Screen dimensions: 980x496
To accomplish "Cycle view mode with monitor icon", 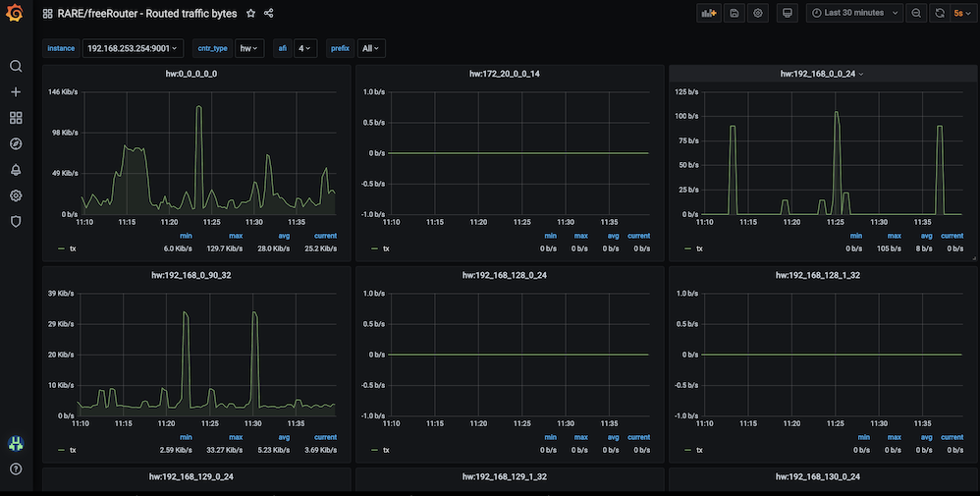I will click(x=788, y=13).
